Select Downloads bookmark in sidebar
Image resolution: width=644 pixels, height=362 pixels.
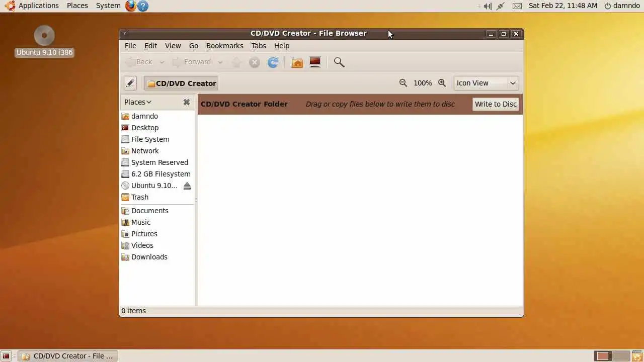tap(157, 257)
